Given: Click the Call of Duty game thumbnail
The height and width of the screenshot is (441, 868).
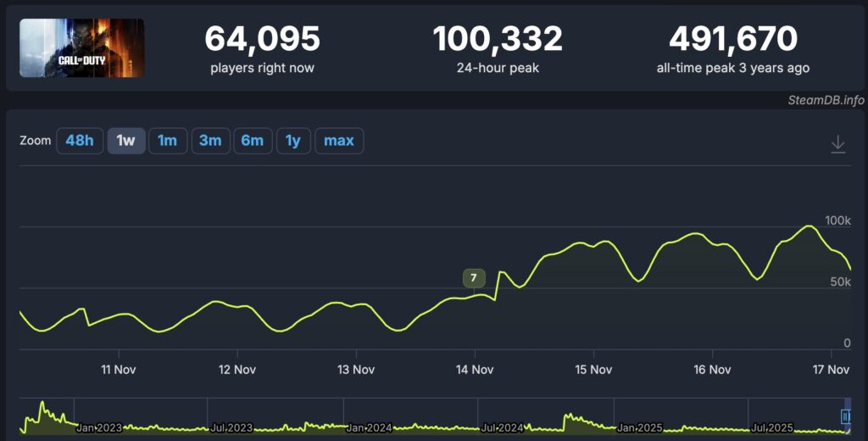Looking at the screenshot, I should tap(82, 48).
